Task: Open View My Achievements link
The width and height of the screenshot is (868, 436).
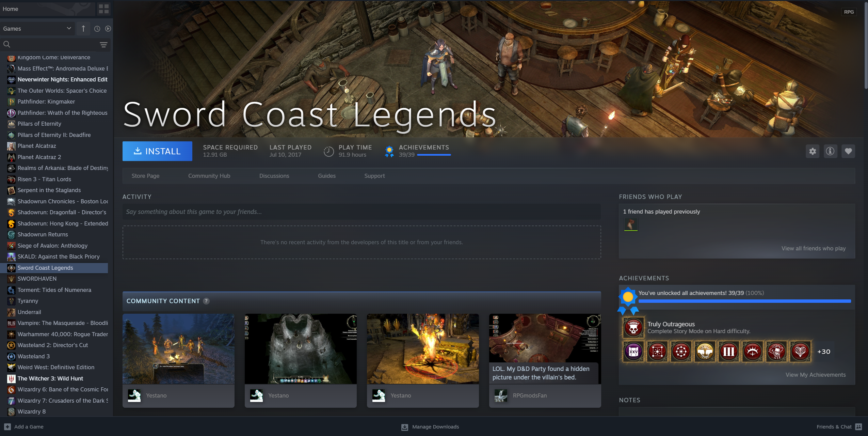Action: point(815,375)
